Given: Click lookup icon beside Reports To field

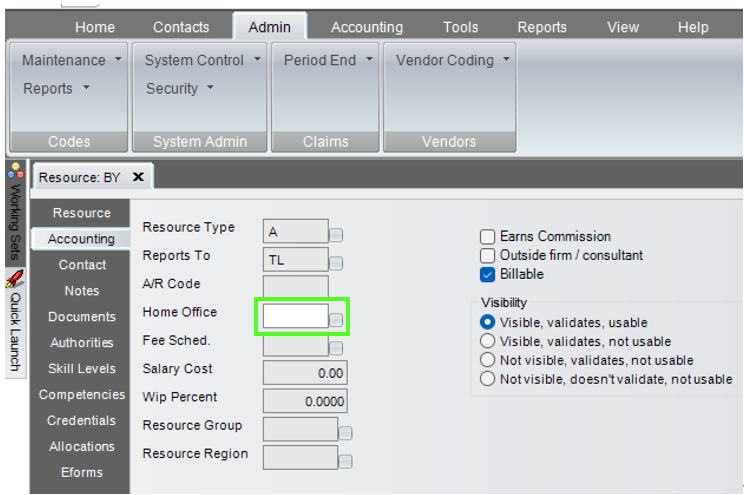Looking at the screenshot, I should (337, 263).
